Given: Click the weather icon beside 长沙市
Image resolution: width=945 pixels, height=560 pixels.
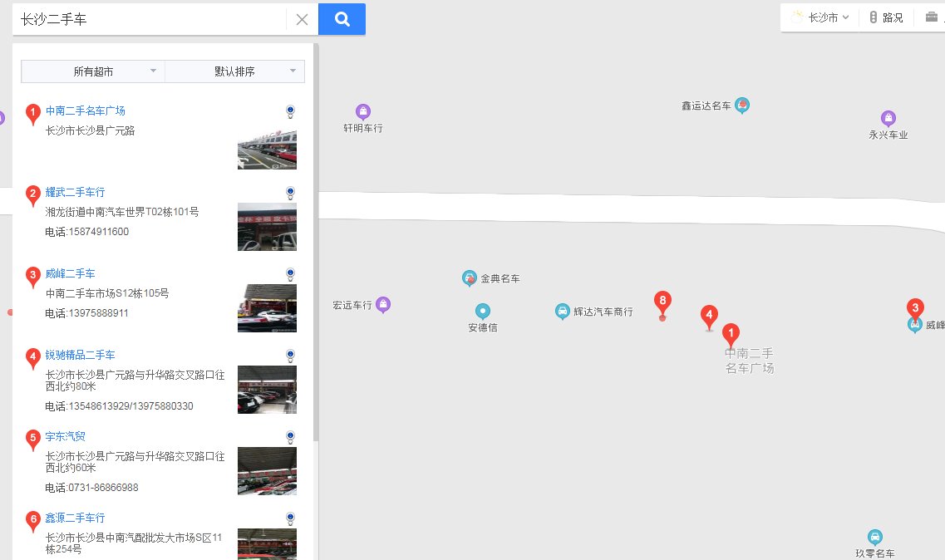Looking at the screenshot, I should (797, 17).
